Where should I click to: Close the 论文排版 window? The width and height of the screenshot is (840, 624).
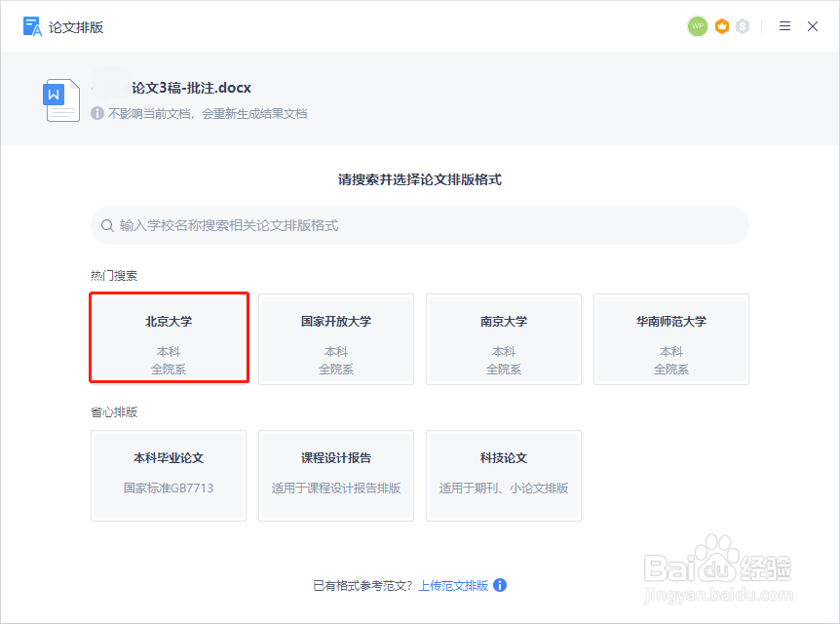pyautogui.click(x=813, y=26)
